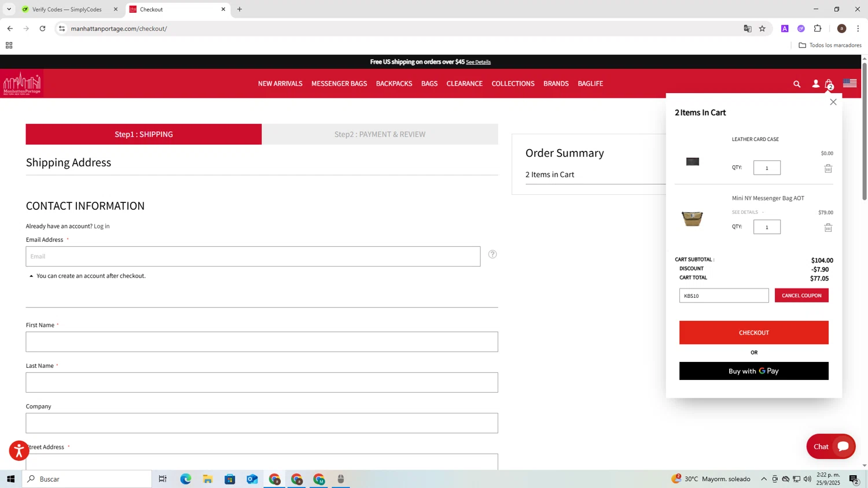Image resolution: width=868 pixels, height=488 pixels.
Task: Click the Last Name field
Action: [x=262, y=383]
